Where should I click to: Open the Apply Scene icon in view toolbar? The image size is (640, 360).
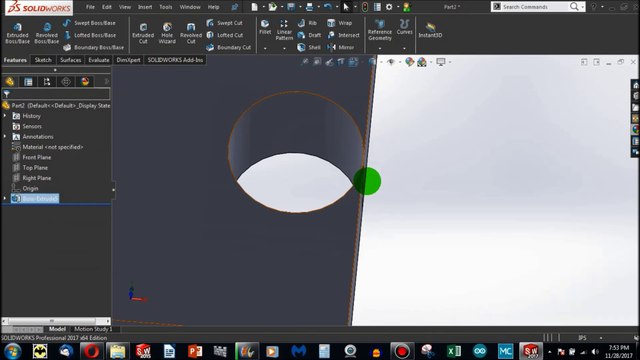point(422,62)
